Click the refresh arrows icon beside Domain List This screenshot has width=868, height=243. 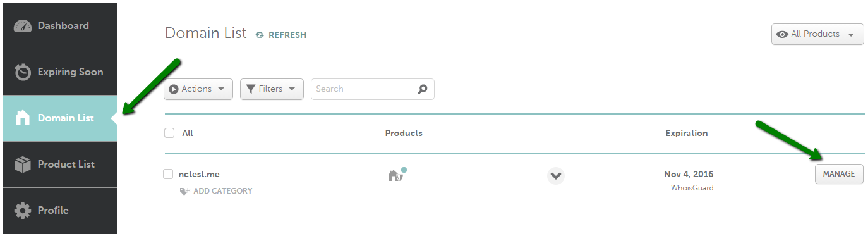[x=260, y=35]
